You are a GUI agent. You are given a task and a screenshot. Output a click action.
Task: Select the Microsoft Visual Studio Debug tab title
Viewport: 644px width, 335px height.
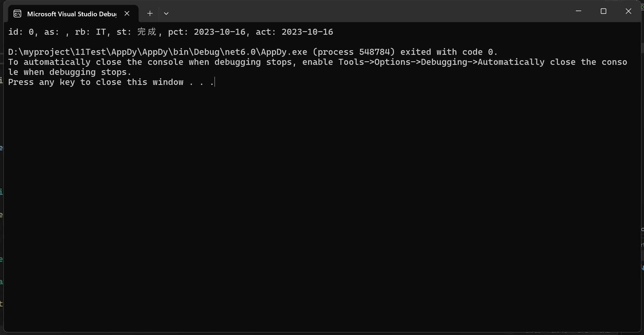coord(72,14)
